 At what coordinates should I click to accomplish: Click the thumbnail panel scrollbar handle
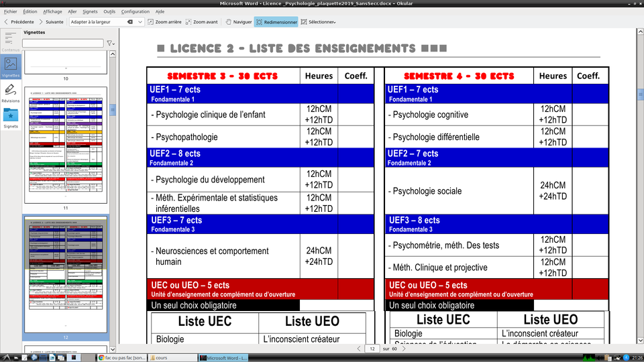coord(113,109)
